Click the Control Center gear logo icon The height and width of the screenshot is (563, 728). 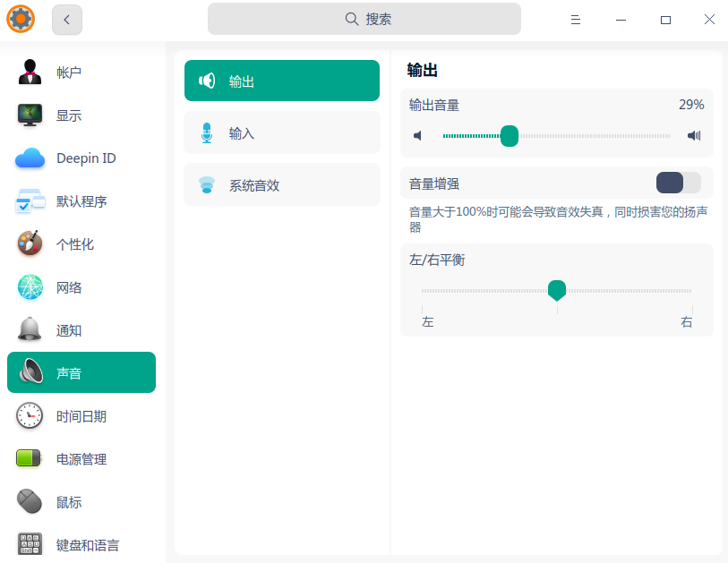(21, 19)
